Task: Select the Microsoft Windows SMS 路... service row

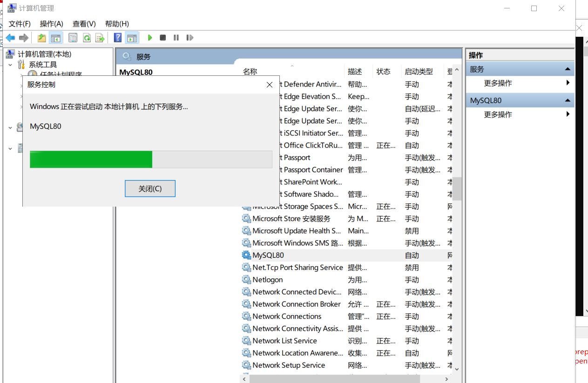Action: 347,243
